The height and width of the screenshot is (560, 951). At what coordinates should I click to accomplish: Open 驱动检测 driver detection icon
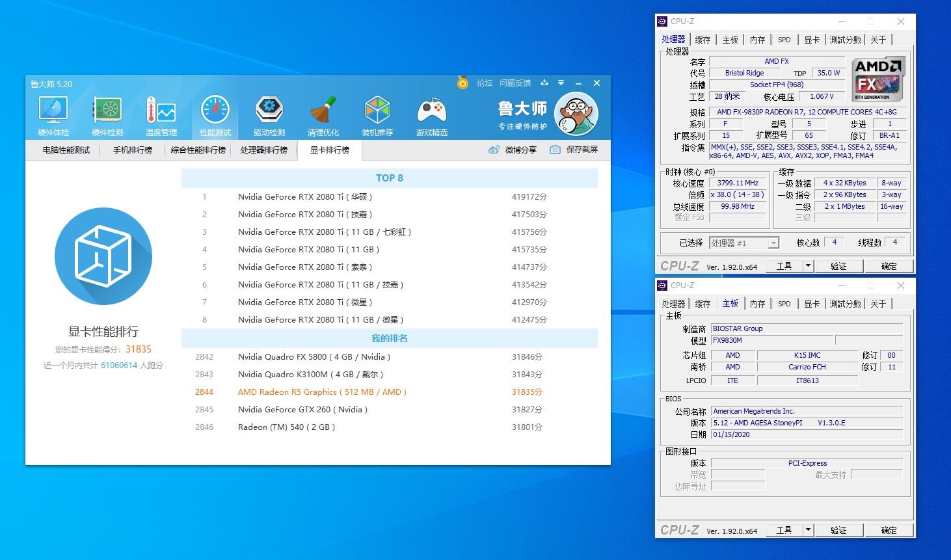pos(269,116)
